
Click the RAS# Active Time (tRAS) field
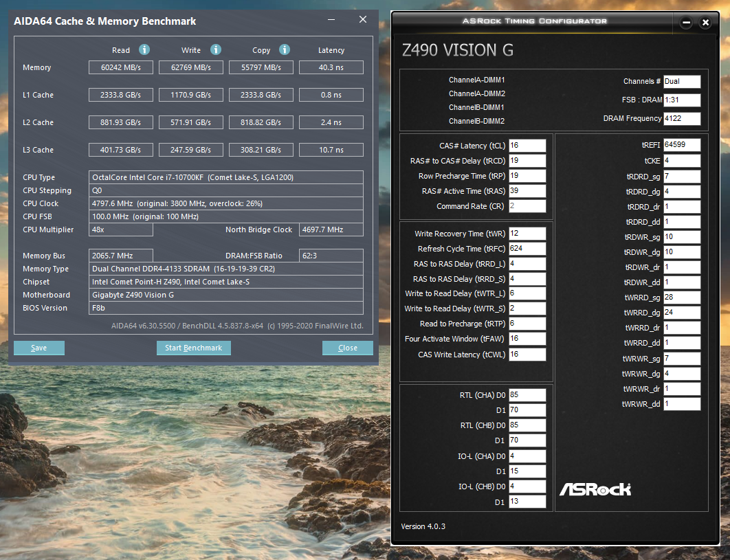coord(527,191)
